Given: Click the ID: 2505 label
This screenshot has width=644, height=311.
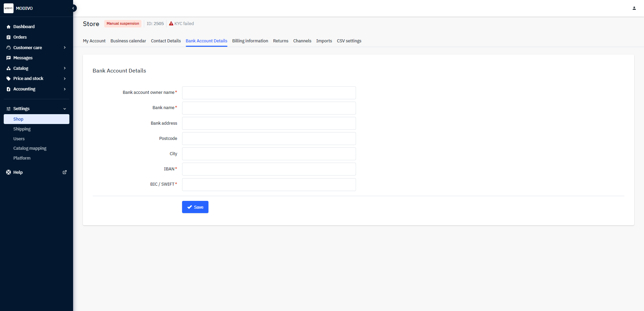Looking at the screenshot, I should pyautogui.click(x=155, y=24).
